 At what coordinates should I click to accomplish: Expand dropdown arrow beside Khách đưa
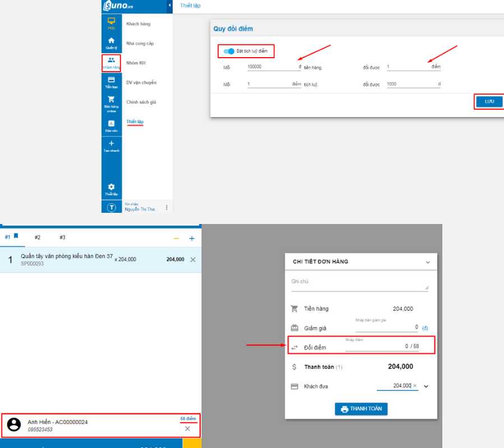click(x=426, y=386)
